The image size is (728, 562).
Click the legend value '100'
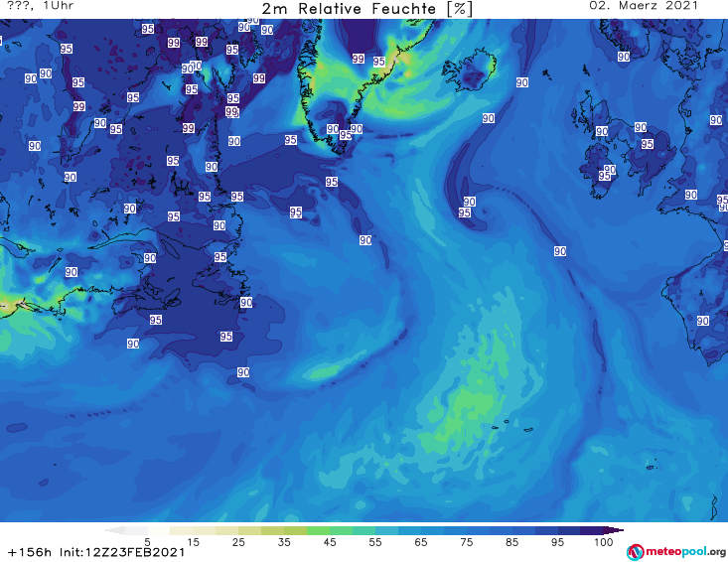click(x=604, y=542)
